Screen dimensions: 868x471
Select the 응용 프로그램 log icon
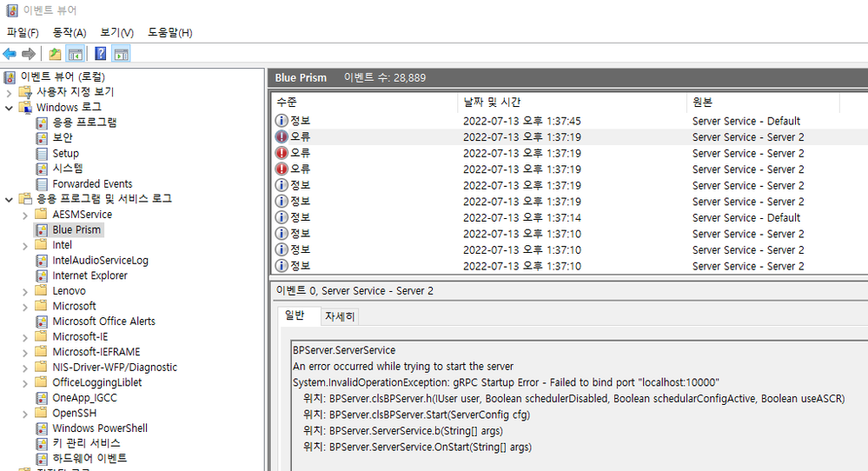coord(42,123)
